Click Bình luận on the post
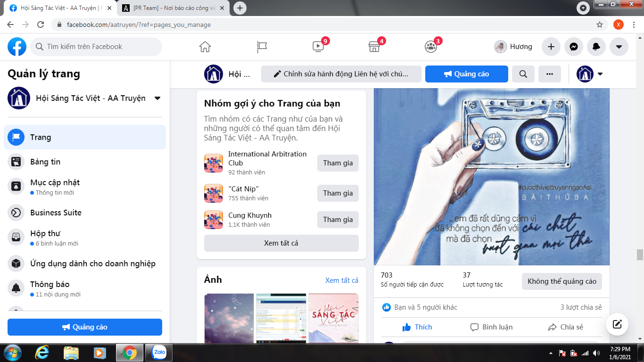 tap(492, 327)
